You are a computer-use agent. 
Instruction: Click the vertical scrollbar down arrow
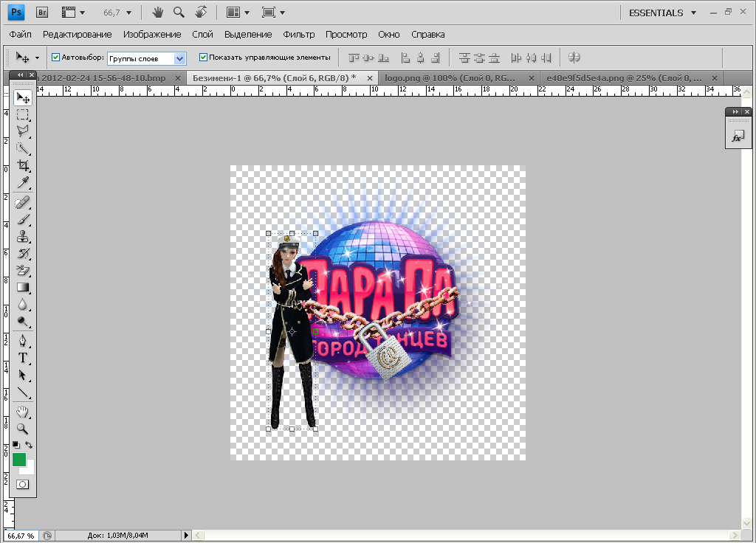tap(747, 523)
